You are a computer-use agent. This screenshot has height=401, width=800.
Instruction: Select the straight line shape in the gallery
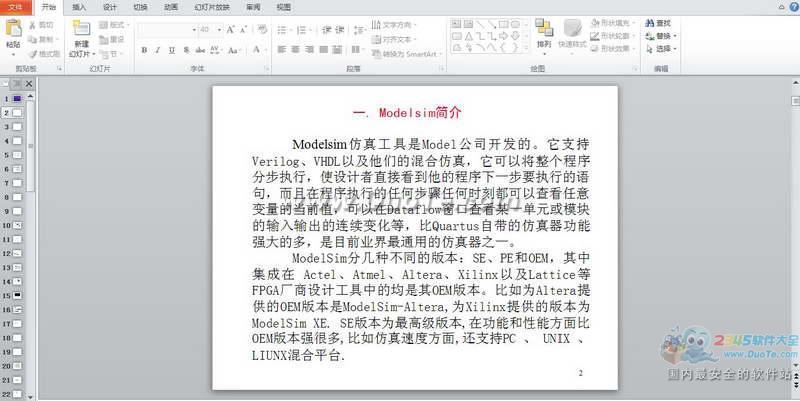pyautogui.click(x=480, y=24)
